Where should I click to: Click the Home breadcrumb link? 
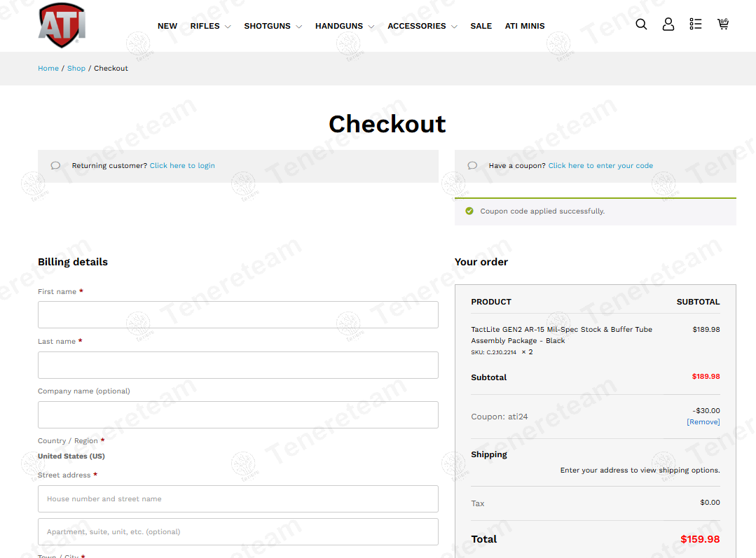[x=48, y=69]
